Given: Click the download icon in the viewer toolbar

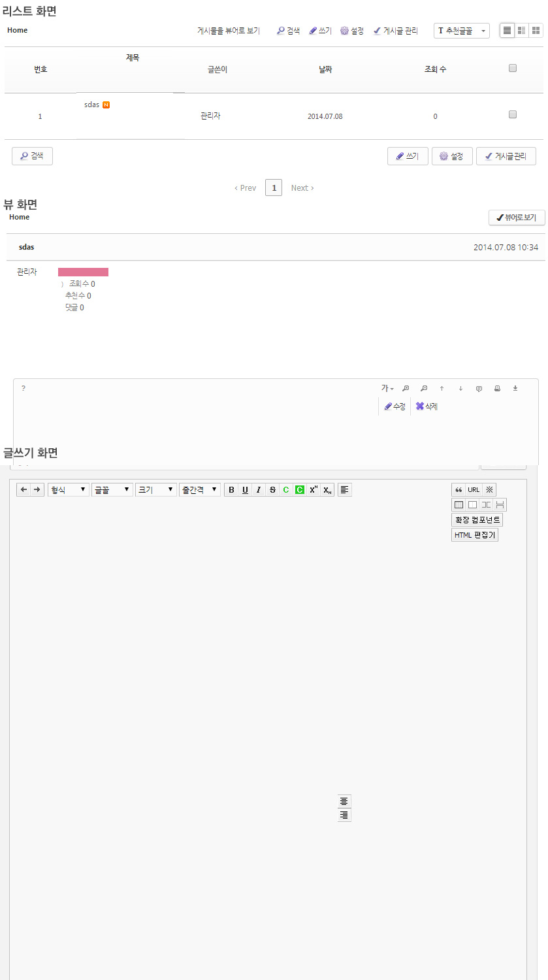Looking at the screenshot, I should point(515,387).
